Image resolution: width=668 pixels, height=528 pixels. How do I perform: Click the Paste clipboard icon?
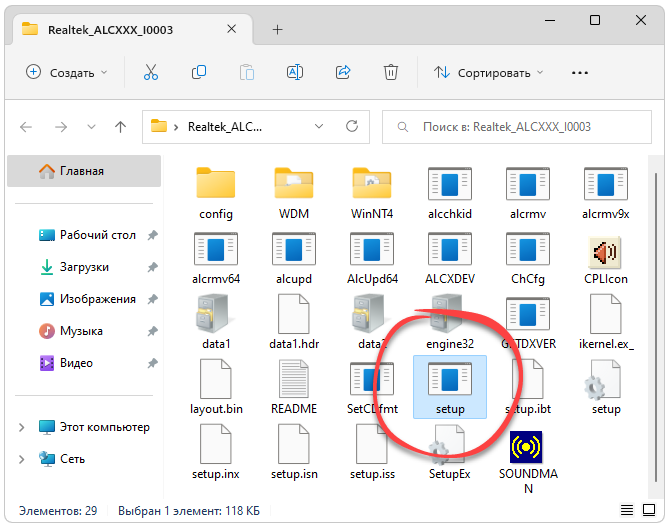coord(247,72)
